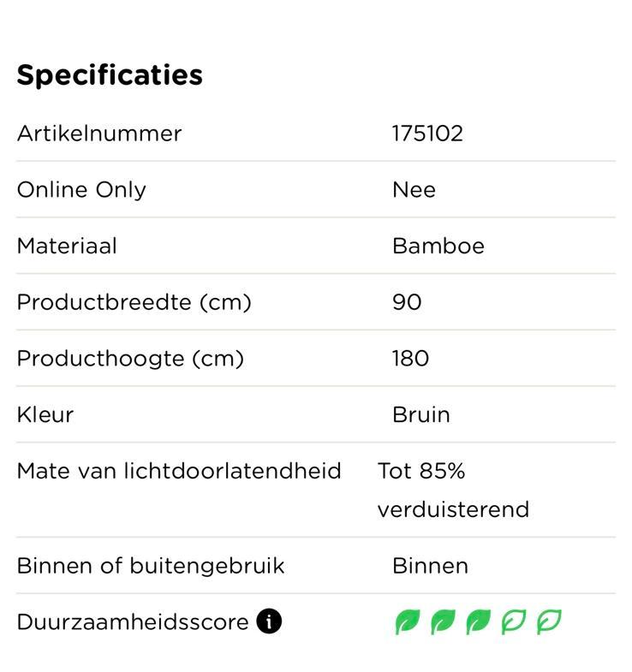
Task: Select the article number 175102
Action: 427,134
